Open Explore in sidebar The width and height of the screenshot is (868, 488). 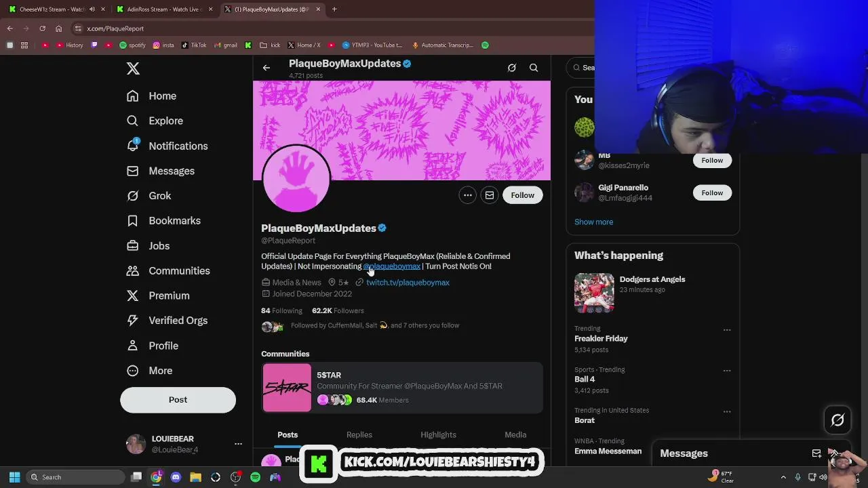click(x=155, y=121)
